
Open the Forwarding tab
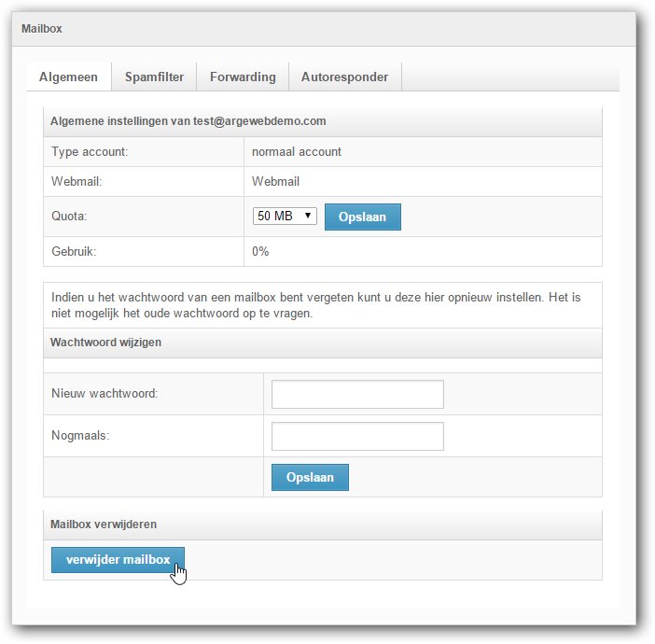[x=243, y=77]
